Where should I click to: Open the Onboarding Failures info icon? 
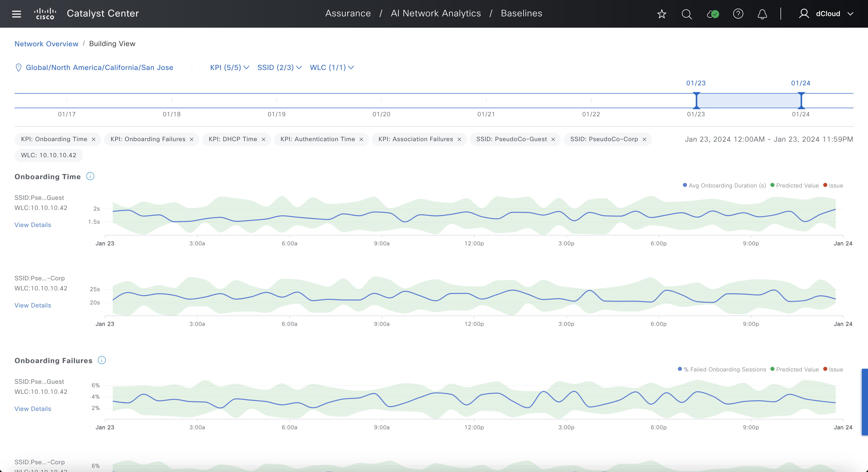tap(102, 360)
